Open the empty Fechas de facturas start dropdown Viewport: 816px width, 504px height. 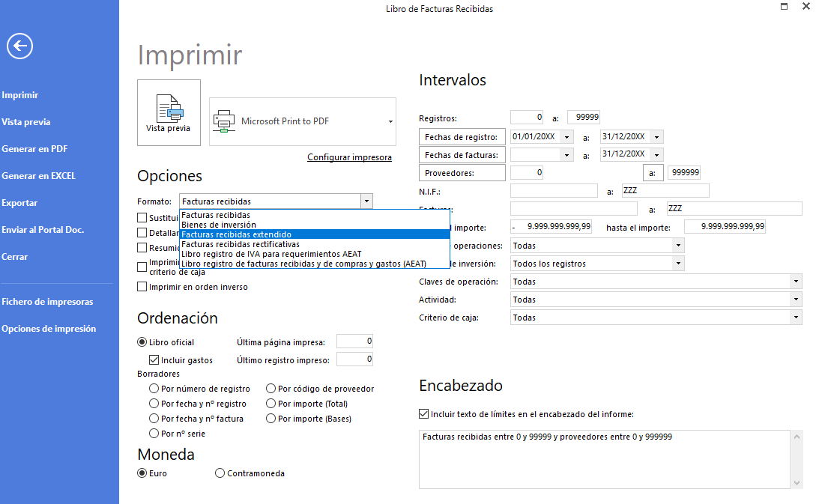567,155
